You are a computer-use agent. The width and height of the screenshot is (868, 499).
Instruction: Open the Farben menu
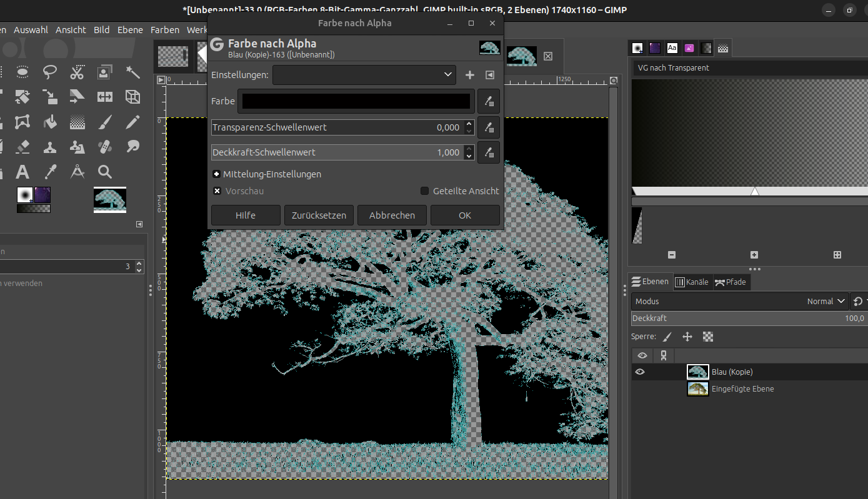point(165,30)
